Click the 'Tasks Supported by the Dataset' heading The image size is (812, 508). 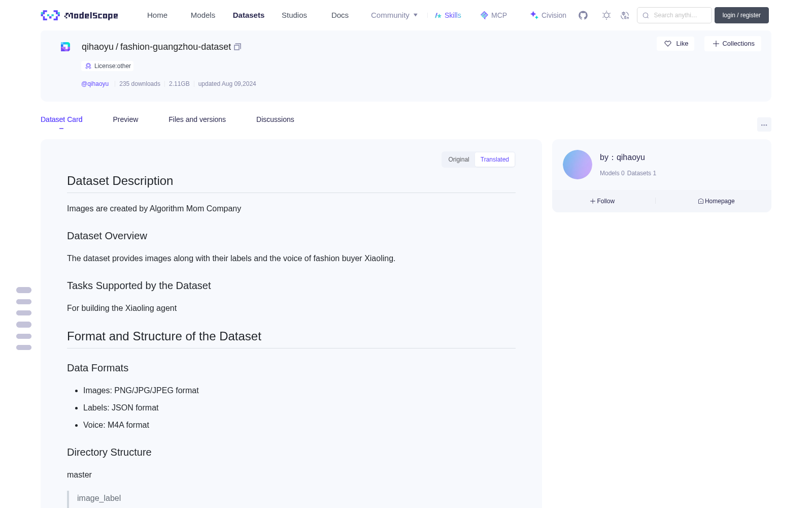tap(139, 285)
